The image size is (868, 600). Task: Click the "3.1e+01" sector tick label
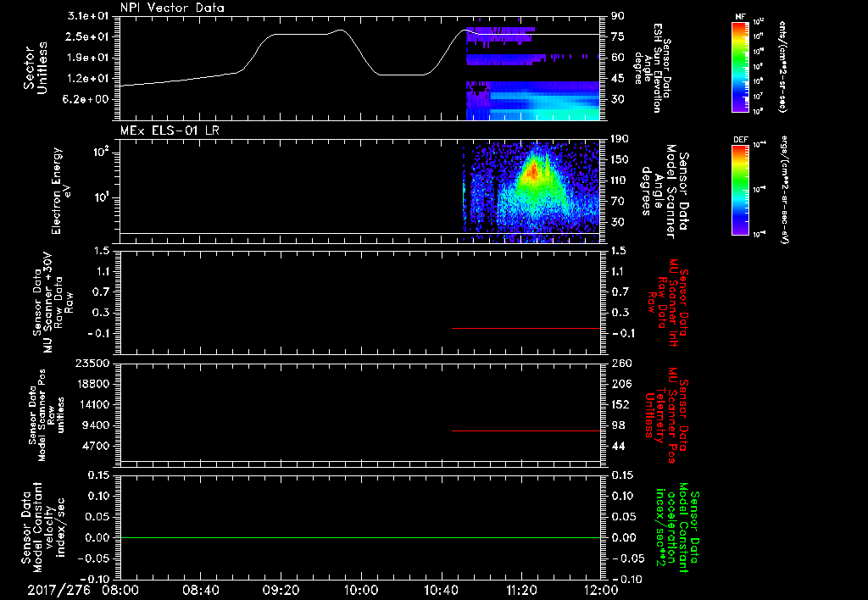(88, 15)
